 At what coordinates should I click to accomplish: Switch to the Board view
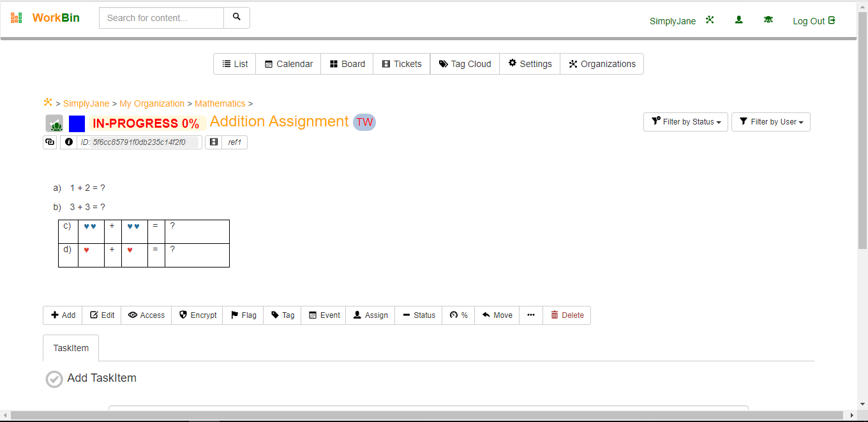(x=347, y=64)
